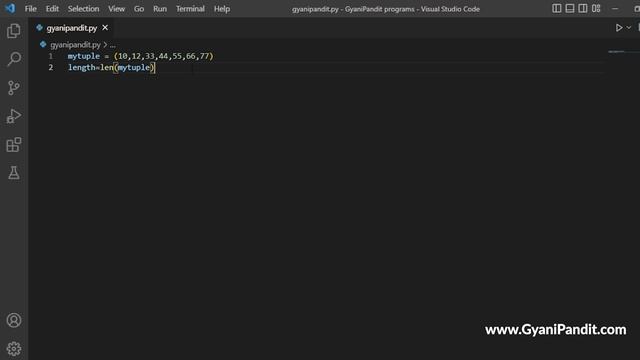Screen dimensions: 640x360
Task: Click the tuple values (10,12,33,44,55,66,77)
Action: 164,56
